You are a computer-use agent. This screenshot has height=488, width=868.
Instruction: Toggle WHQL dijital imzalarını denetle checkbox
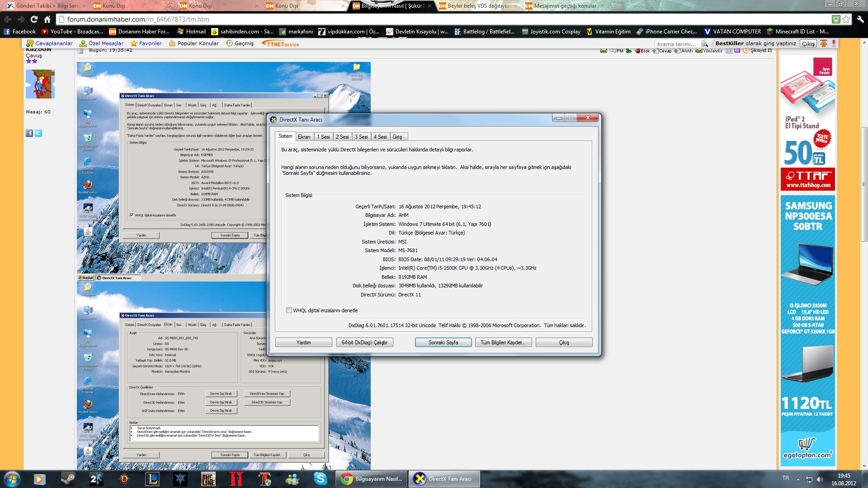[x=289, y=310]
